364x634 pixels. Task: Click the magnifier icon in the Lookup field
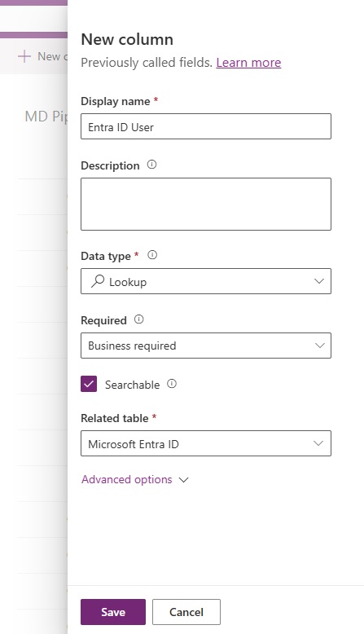(98, 281)
